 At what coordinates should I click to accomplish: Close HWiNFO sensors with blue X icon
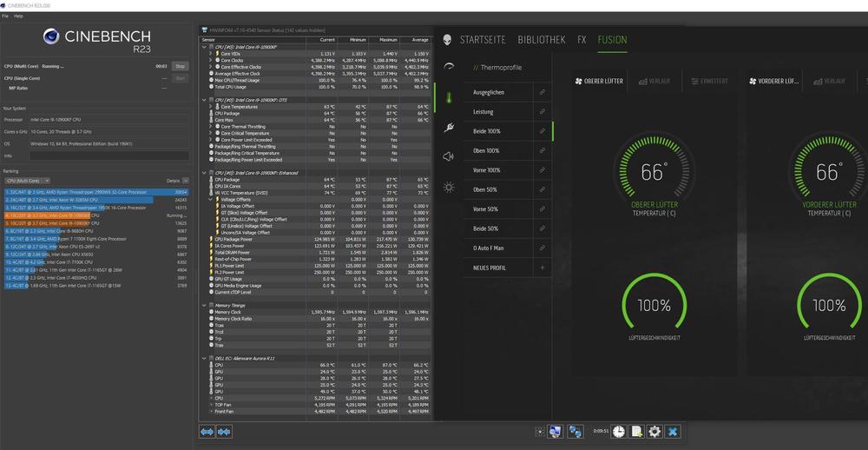[673, 431]
